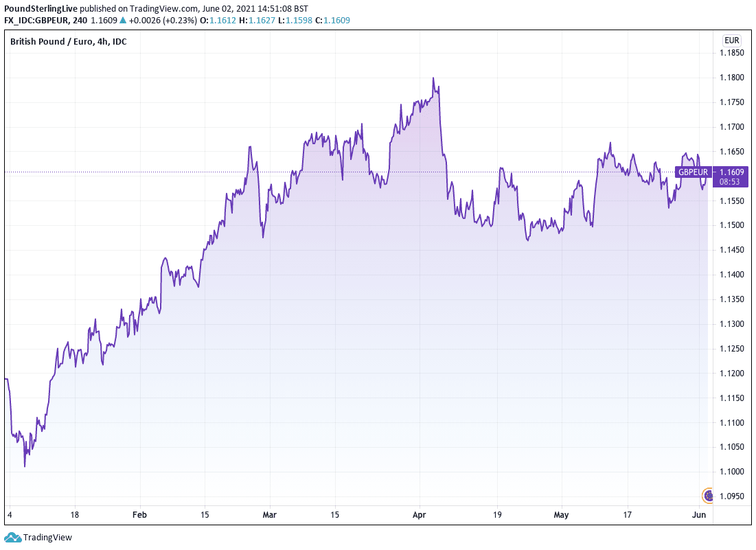Click the 1.1500 price axis label
Viewport: 756px width, 550px height.
click(x=731, y=225)
